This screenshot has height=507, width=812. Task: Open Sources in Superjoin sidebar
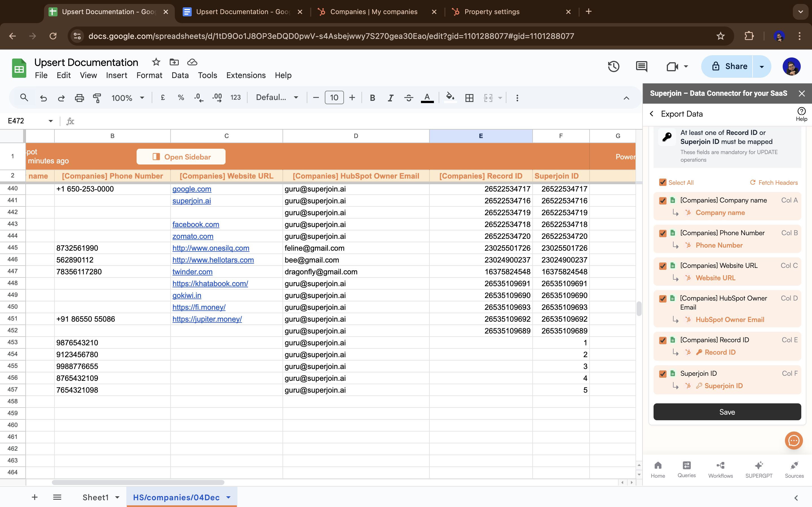tap(794, 469)
